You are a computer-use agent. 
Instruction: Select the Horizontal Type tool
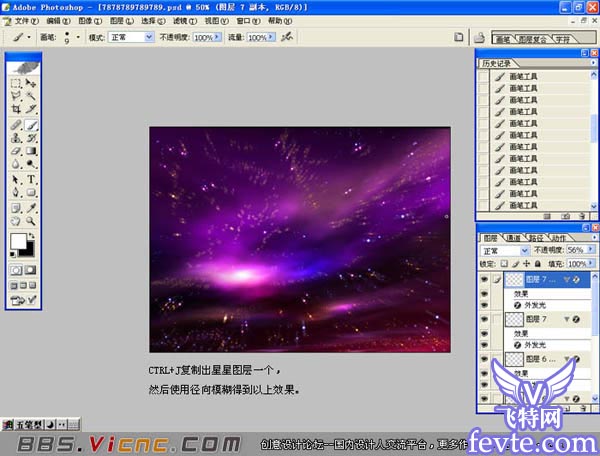(31, 180)
